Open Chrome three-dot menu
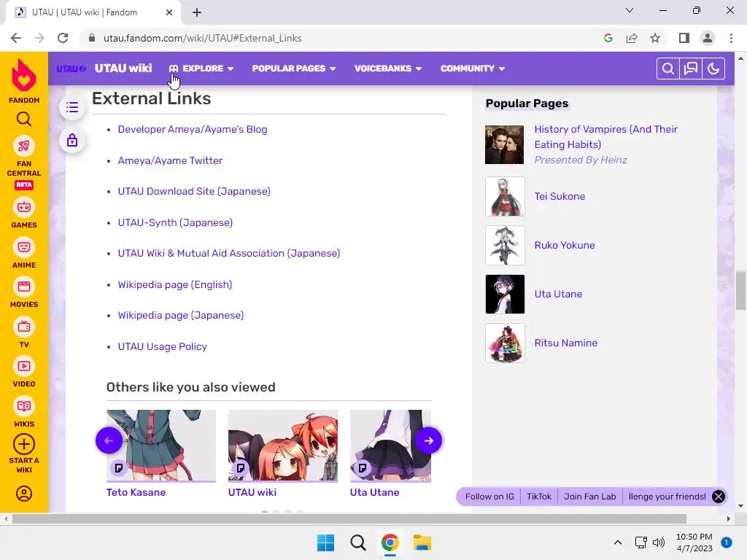 click(x=731, y=38)
